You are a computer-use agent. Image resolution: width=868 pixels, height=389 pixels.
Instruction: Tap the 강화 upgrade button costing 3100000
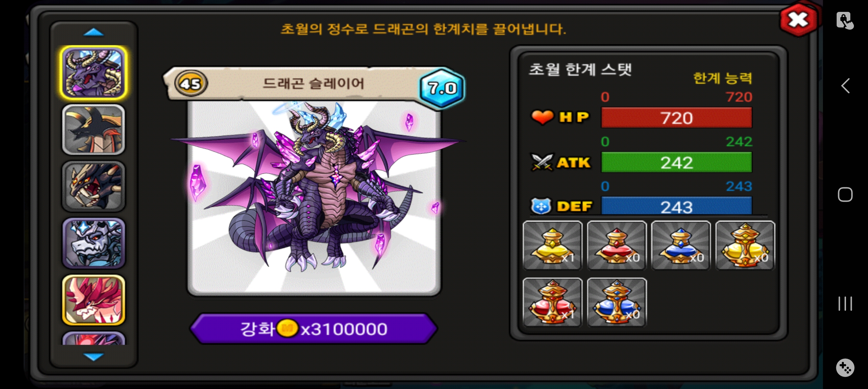[x=314, y=328]
